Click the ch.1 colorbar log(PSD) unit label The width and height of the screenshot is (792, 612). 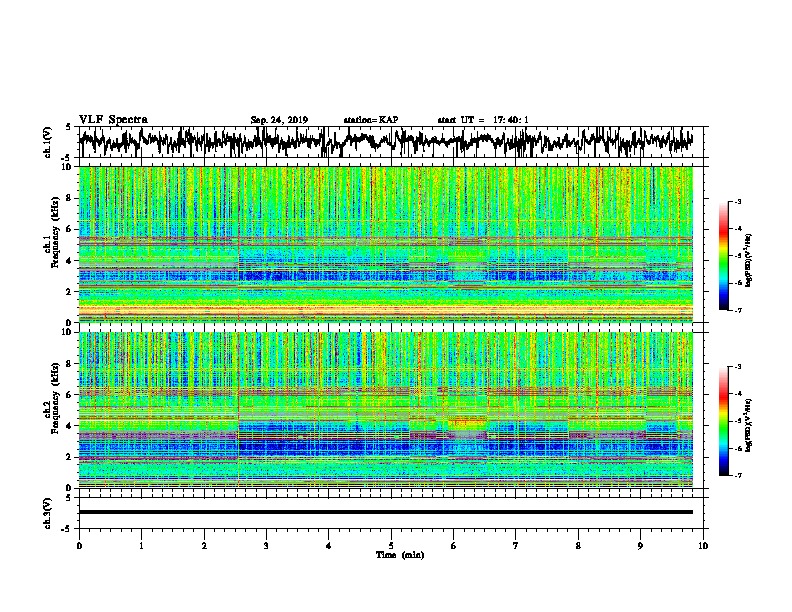(x=748, y=260)
